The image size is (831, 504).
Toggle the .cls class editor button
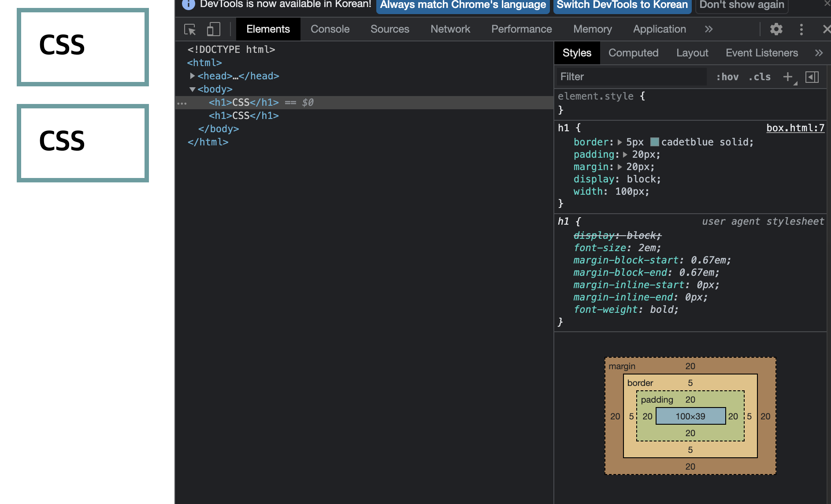(x=760, y=77)
